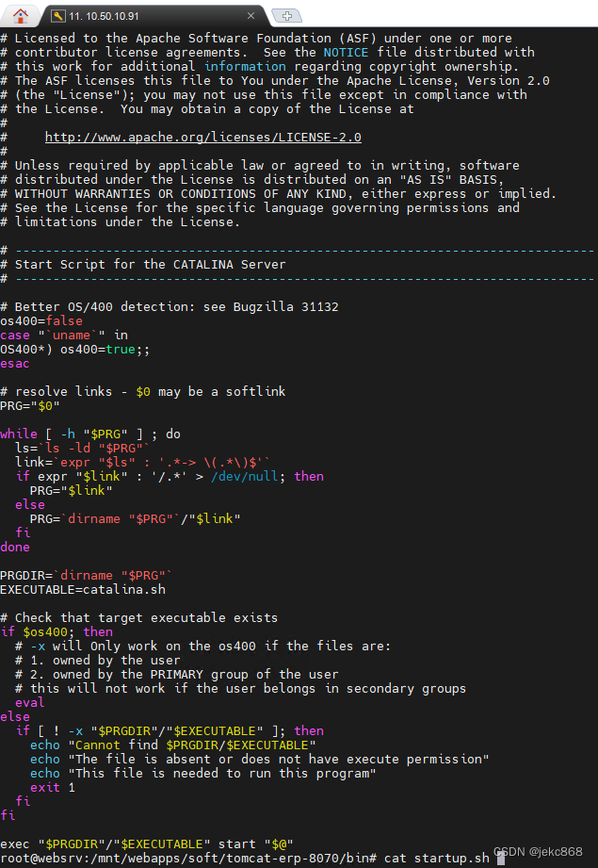Click the PRG=`dirname "$PRG"`/"$link" line
Image resolution: width=598 pixels, height=868 pixels.
(x=136, y=518)
